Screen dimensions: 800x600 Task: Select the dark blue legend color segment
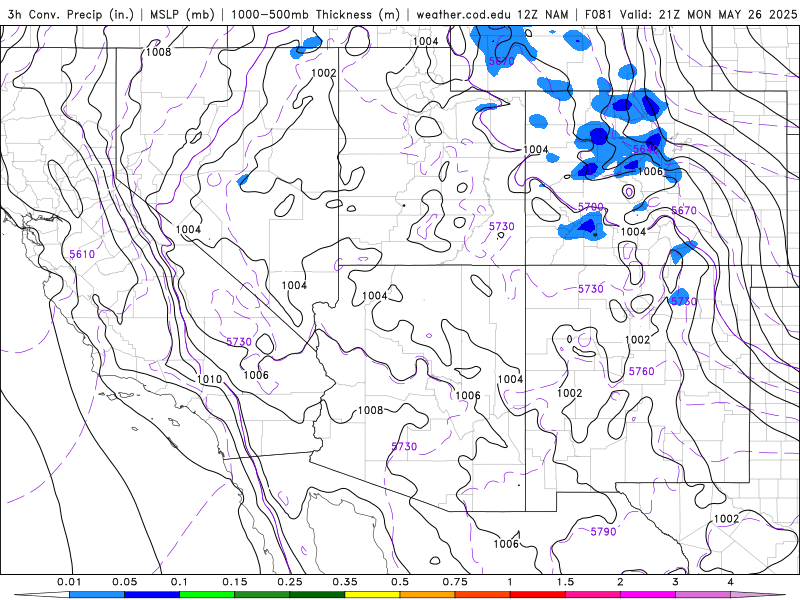(x=152, y=595)
